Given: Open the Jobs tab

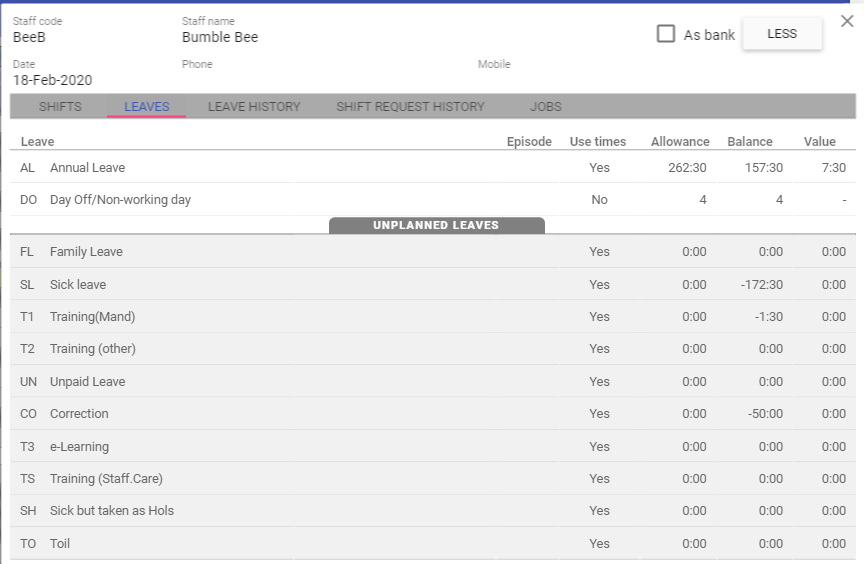Looking at the screenshot, I should 545,107.
